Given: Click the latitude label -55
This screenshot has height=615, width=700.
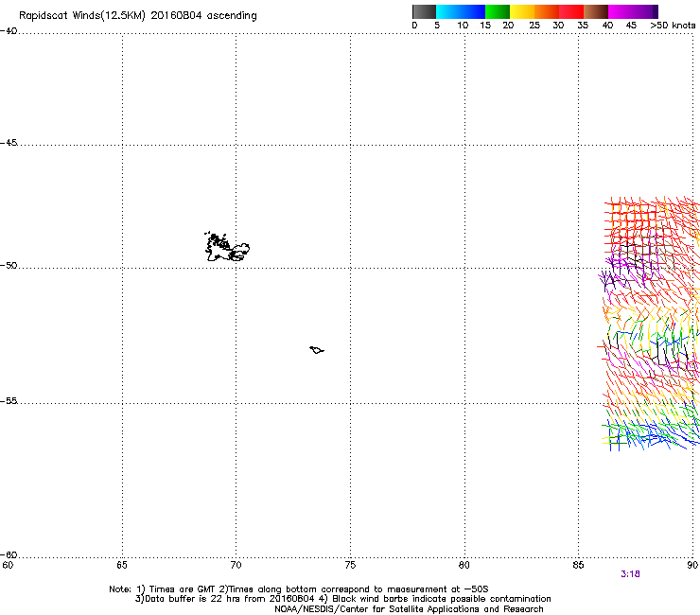Looking at the screenshot, I should point(9,400).
